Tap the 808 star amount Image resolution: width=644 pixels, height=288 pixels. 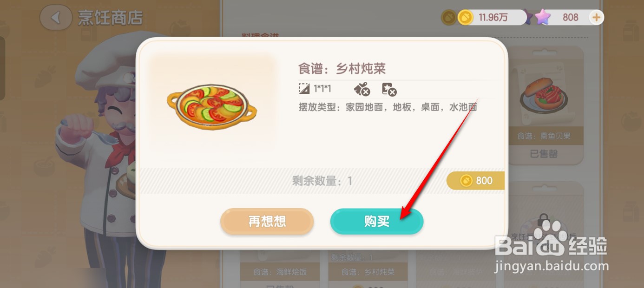(x=571, y=18)
